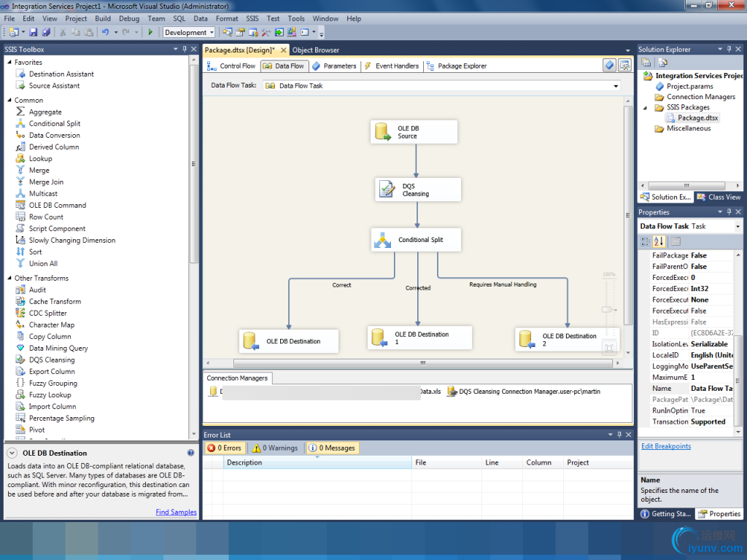The width and height of the screenshot is (747, 560).
Task: Select Multicast in the toolbox
Action: (x=43, y=193)
